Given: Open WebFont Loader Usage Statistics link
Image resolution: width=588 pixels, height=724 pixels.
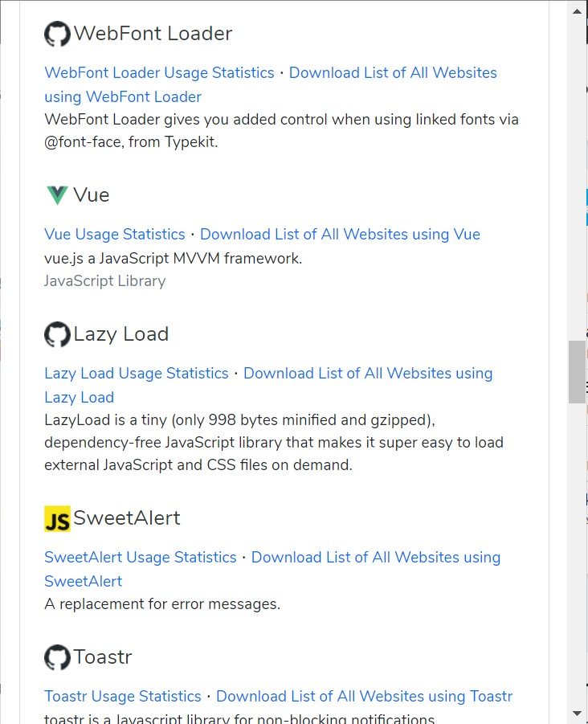Looking at the screenshot, I should 159,73.
